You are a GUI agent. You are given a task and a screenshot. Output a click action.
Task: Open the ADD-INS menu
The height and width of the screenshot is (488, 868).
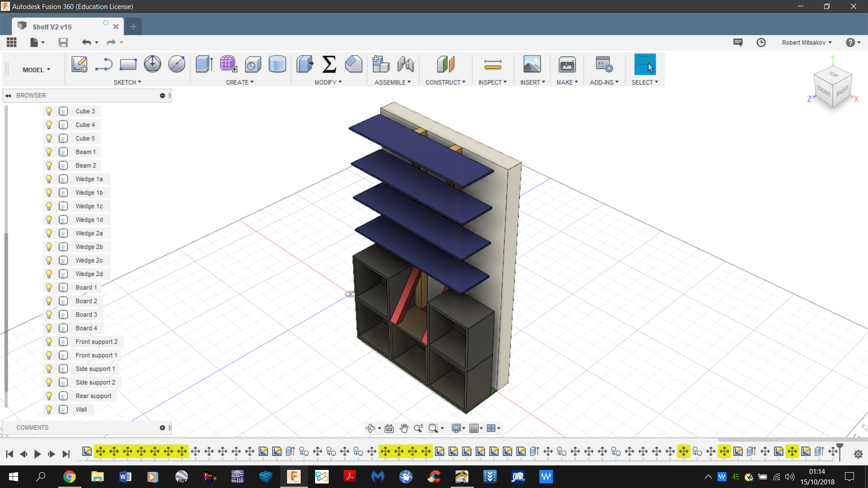pyautogui.click(x=604, y=82)
